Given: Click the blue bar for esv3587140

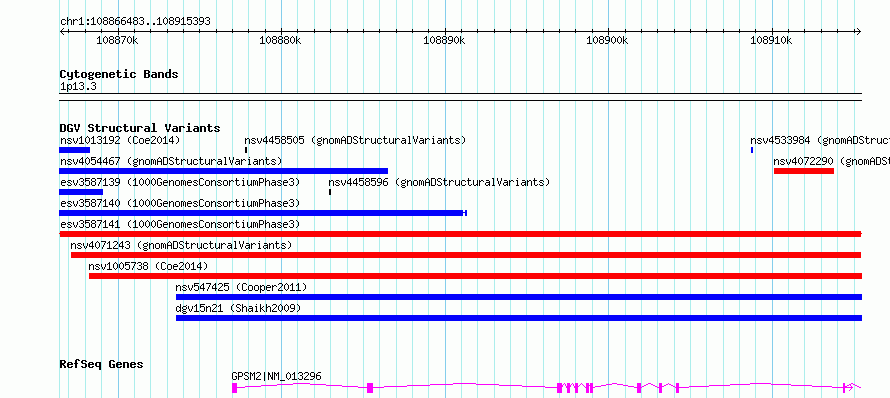Looking at the screenshot, I should [262, 213].
